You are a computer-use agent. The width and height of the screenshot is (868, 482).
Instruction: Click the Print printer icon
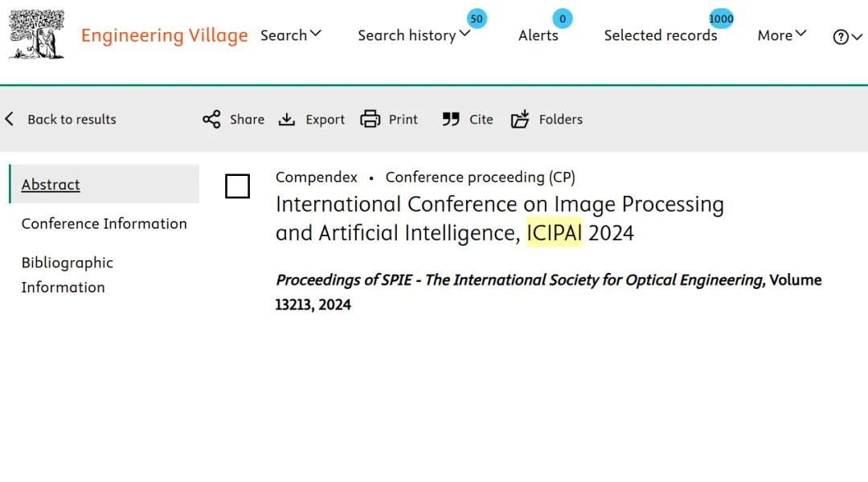click(370, 120)
